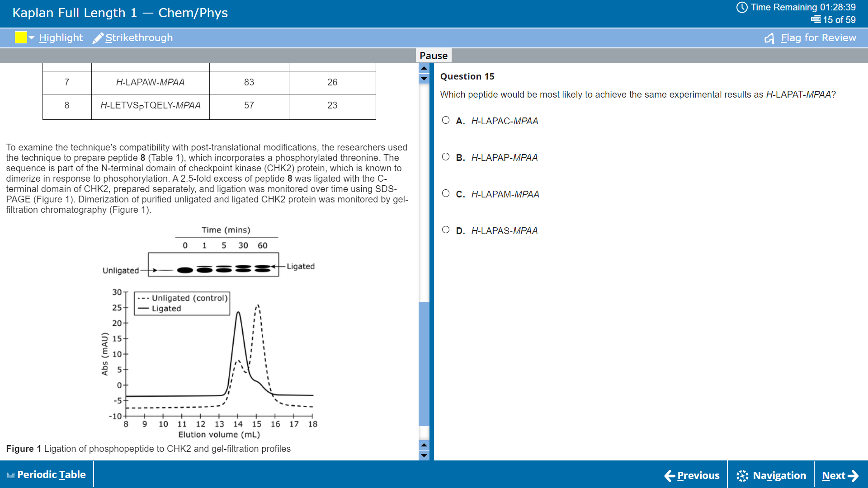Click the Periodic Table icon

point(11,475)
